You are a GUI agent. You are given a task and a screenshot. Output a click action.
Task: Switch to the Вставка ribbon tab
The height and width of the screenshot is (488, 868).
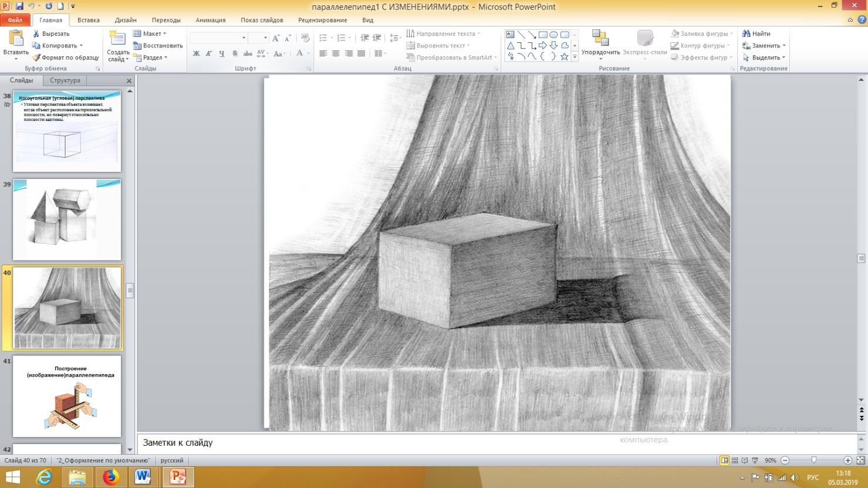click(89, 20)
